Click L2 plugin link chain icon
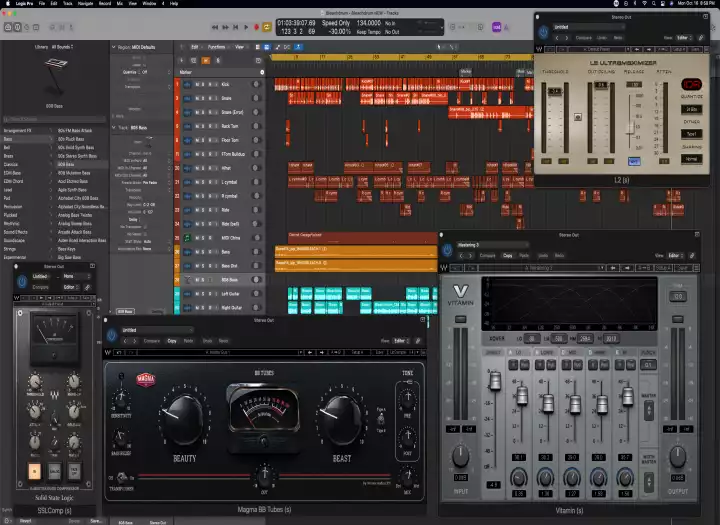 pyautogui.click(x=701, y=38)
